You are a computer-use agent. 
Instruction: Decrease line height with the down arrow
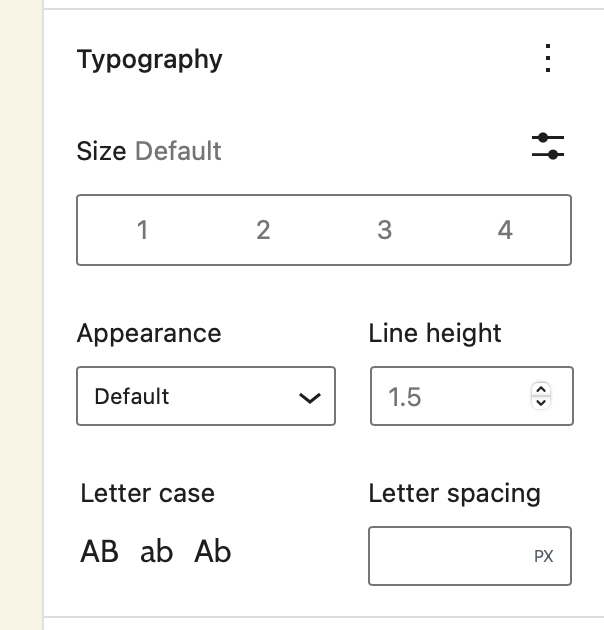541,403
